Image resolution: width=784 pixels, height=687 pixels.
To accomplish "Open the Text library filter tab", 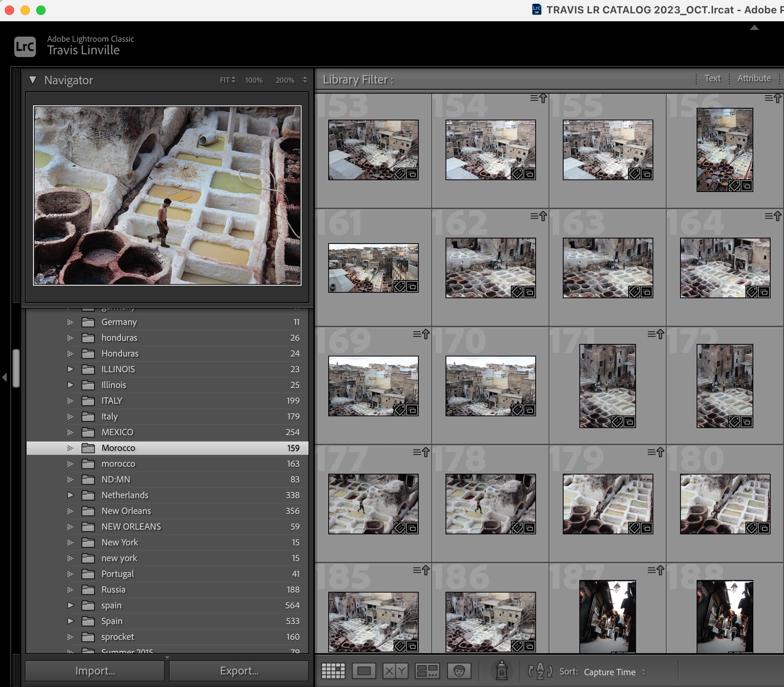I will click(712, 78).
